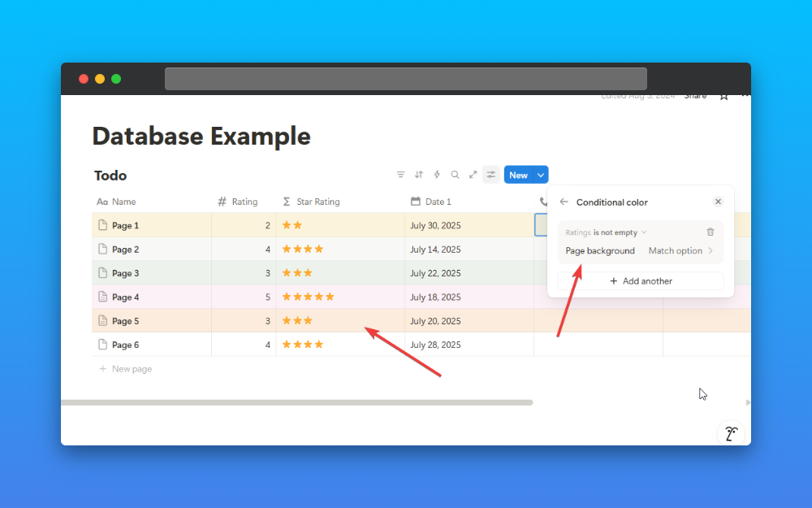
Task: Select the date July 14, 2025
Action: 435,250
